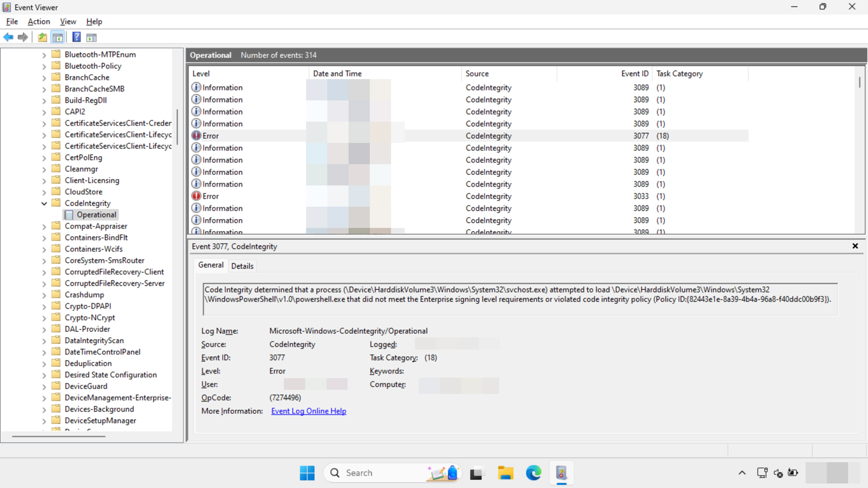Open Help via blue question mark icon
Image resolution: width=868 pixels, height=488 pixels.
(76, 37)
